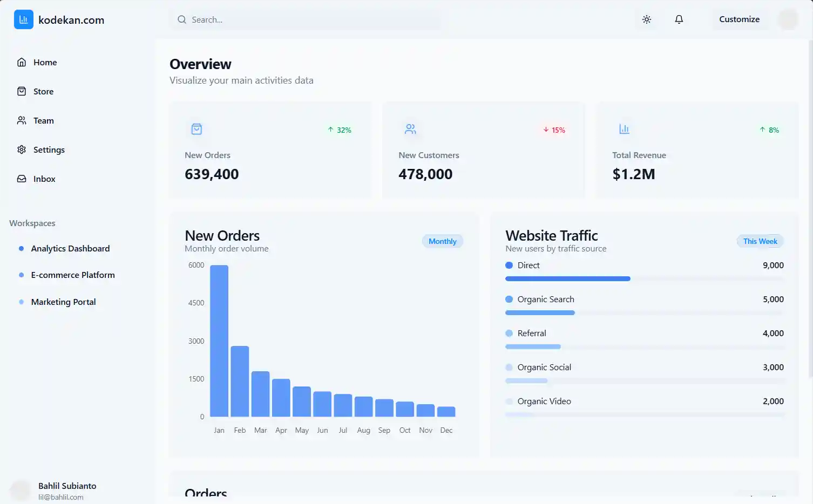
Task: Toggle the light/dark theme sun icon
Action: (x=646, y=19)
